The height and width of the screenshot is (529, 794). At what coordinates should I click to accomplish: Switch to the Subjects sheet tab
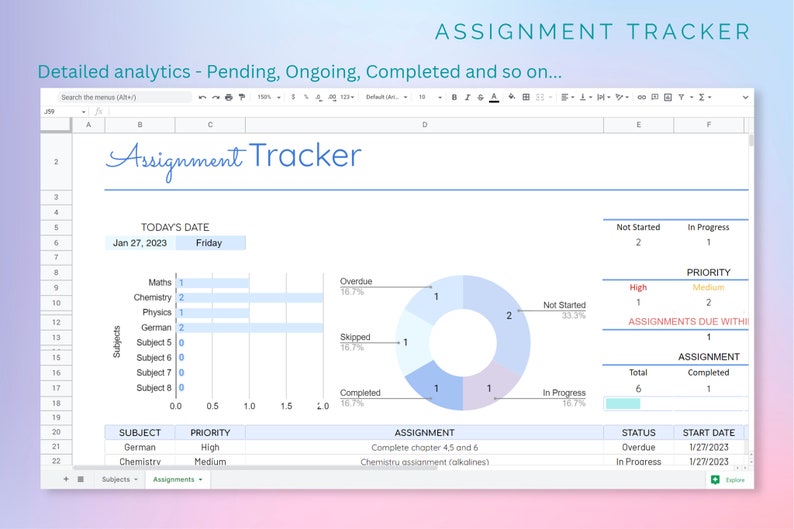pyautogui.click(x=120, y=479)
